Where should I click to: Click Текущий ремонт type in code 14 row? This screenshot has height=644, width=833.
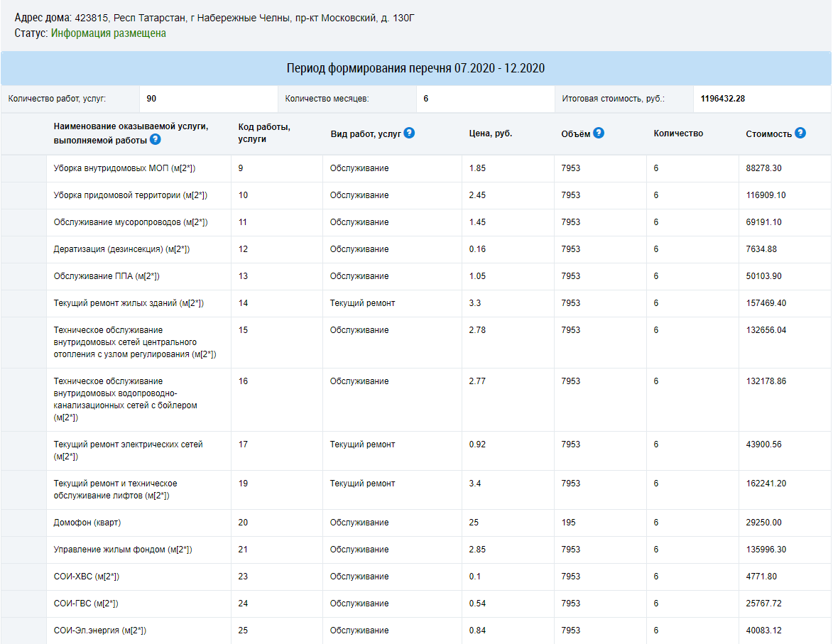pos(362,303)
